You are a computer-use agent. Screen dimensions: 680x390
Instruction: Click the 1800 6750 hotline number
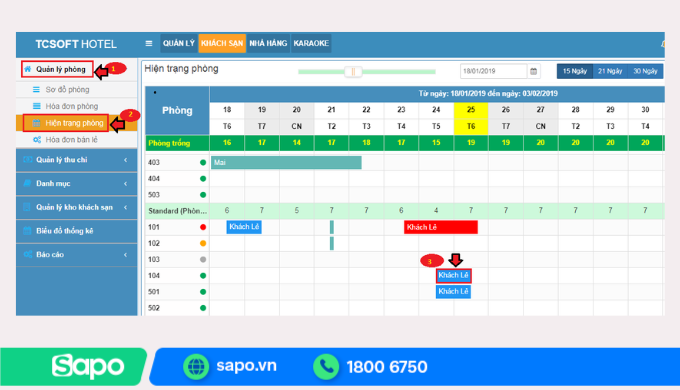[x=387, y=367]
